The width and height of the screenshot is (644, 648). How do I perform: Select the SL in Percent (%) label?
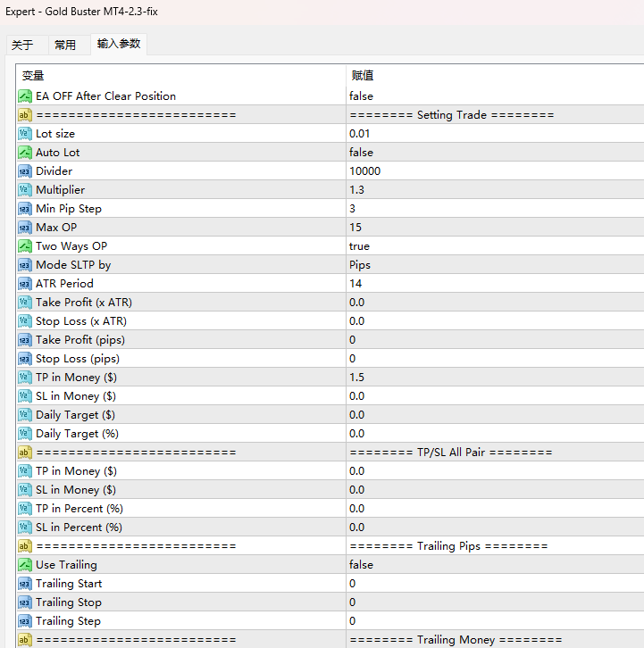[79, 528]
